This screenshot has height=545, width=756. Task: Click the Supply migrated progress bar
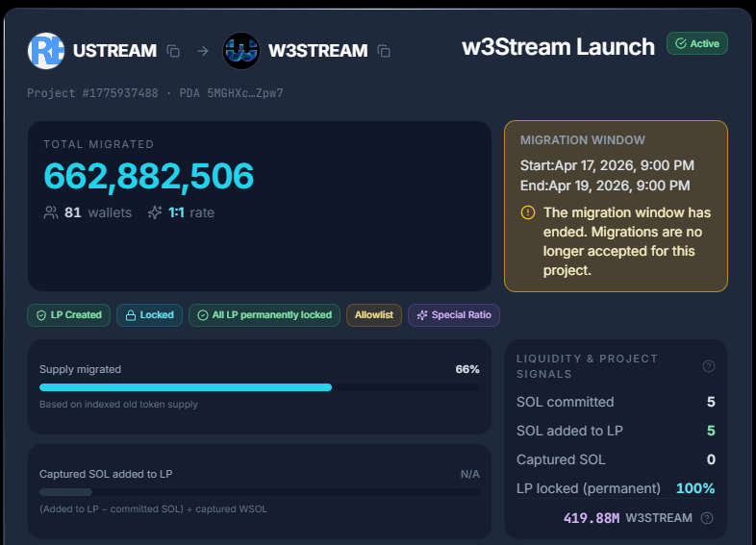(260, 387)
